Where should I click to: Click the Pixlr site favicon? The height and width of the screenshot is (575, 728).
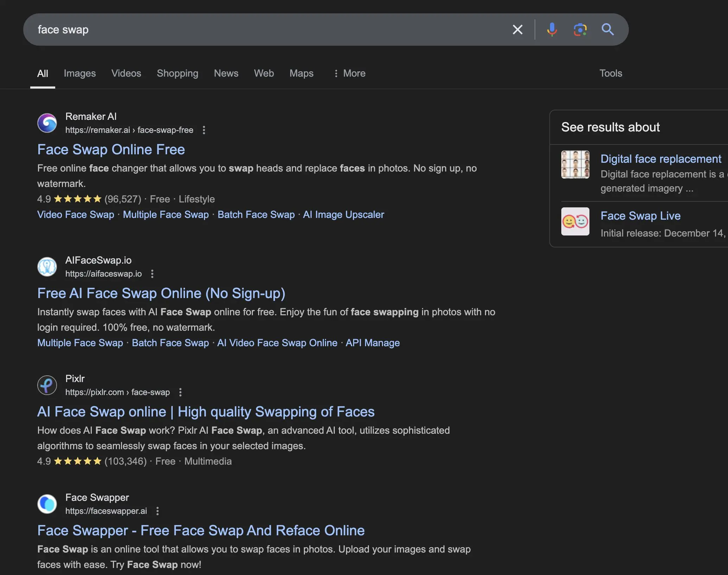(x=47, y=385)
